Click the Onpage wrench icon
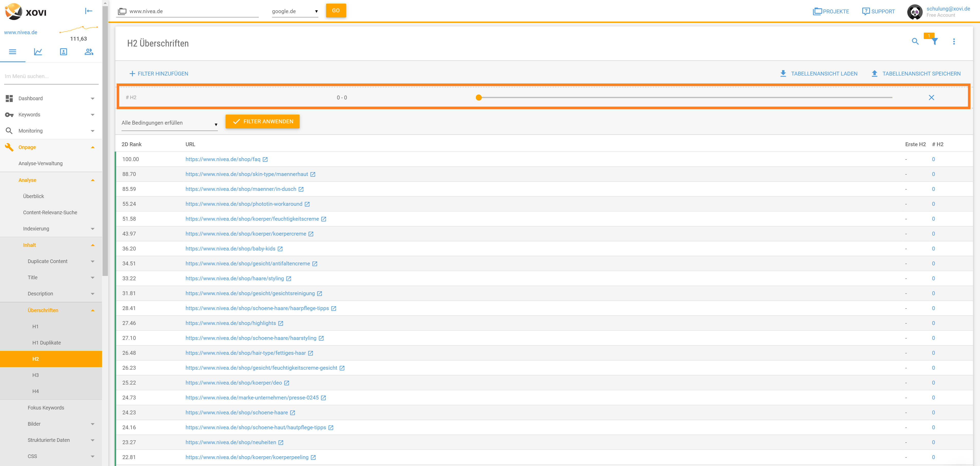 tap(9, 147)
